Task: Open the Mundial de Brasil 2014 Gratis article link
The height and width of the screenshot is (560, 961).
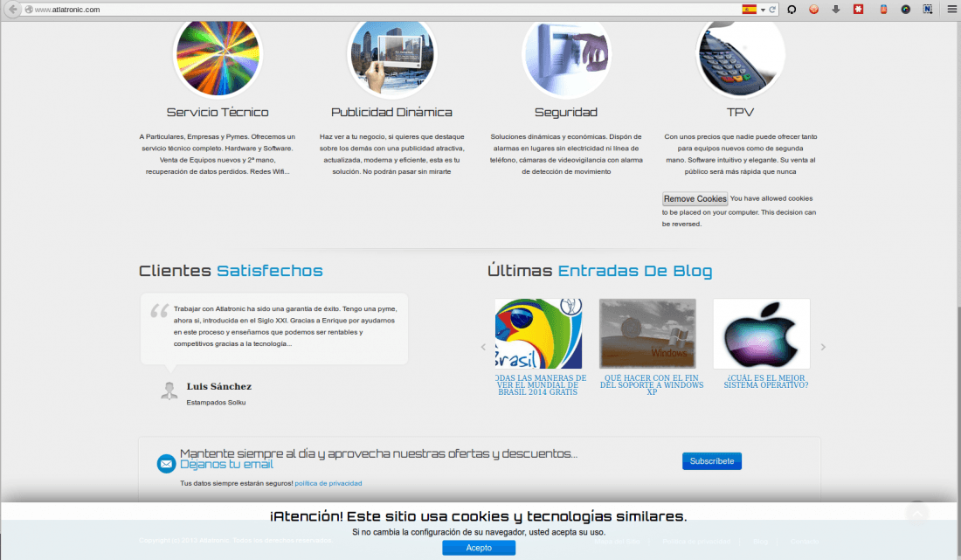Action: click(541, 384)
